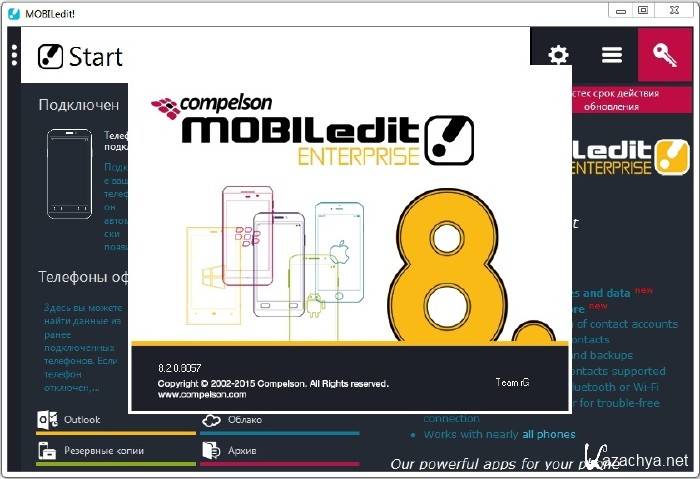700x479 pixels.
Task: Click the red key activation icon
Action: click(665, 55)
